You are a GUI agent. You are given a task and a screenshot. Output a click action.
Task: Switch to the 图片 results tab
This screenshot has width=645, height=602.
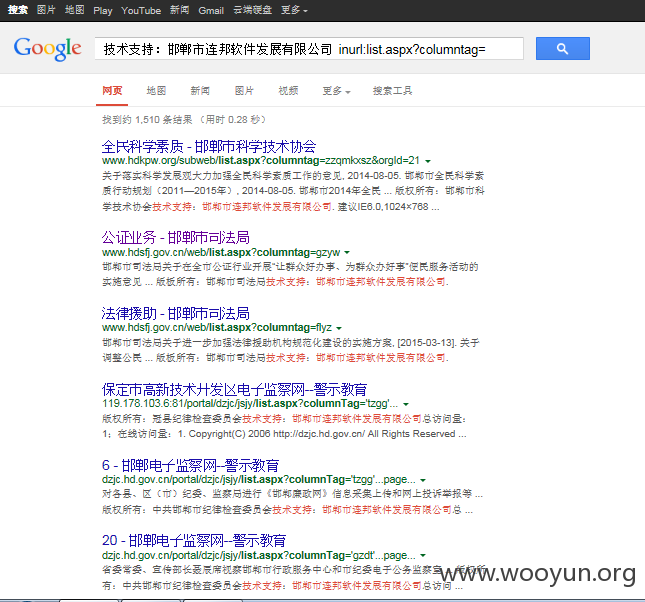(244, 91)
